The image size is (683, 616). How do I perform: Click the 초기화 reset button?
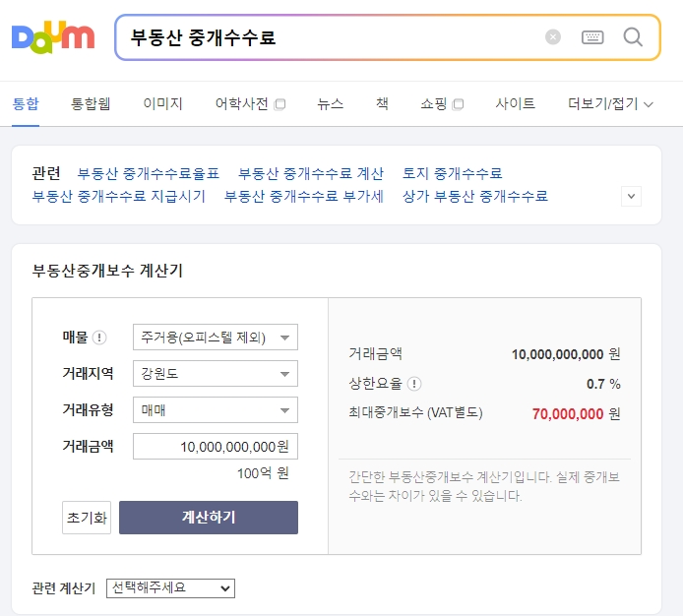point(87,518)
